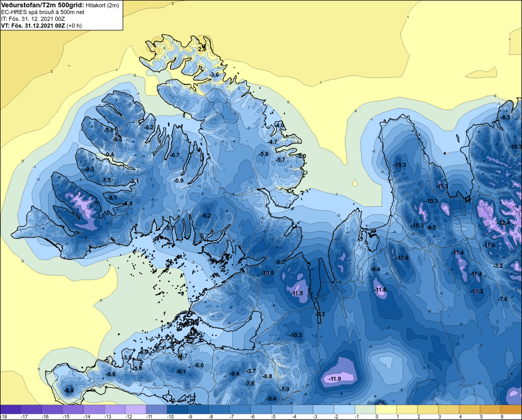Image resolution: width=522 pixels, height=420 pixels.
Task: Click the -6.7 temperature value on the map
Action: coord(175,155)
